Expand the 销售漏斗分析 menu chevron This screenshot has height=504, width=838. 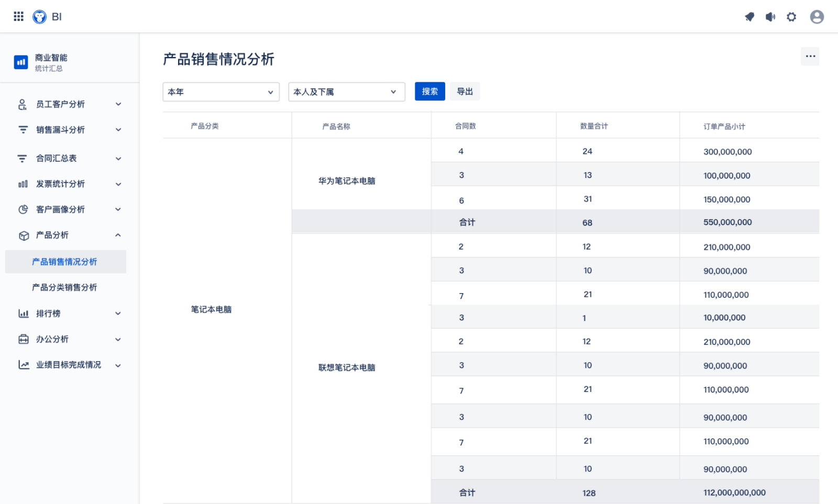pyautogui.click(x=118, y=130)
